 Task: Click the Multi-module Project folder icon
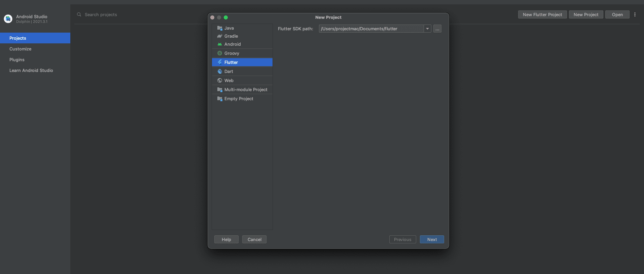click(220, 90)
